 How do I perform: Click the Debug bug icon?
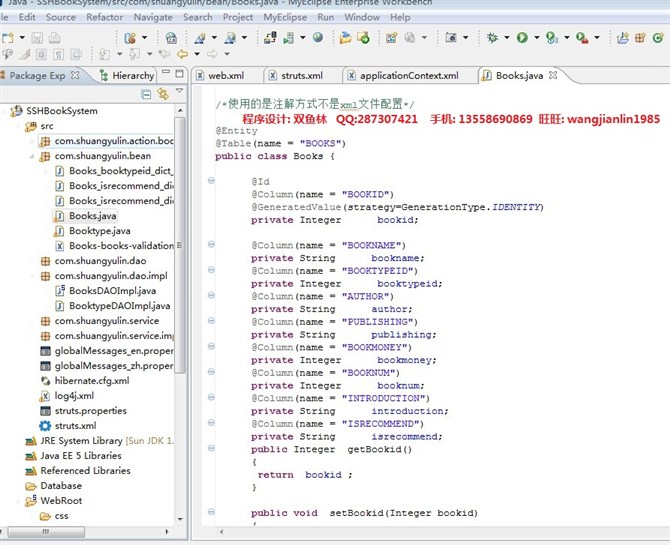point(492,38)
